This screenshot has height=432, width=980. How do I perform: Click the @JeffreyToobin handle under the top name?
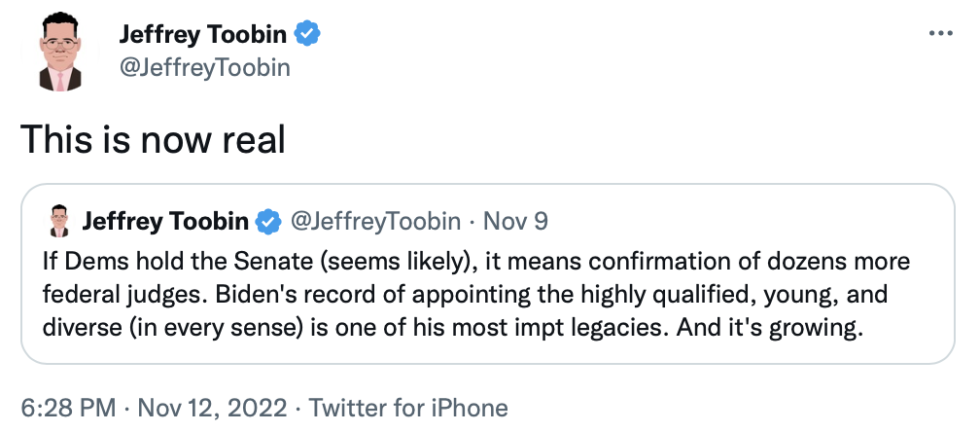click(x=204, y=68)
